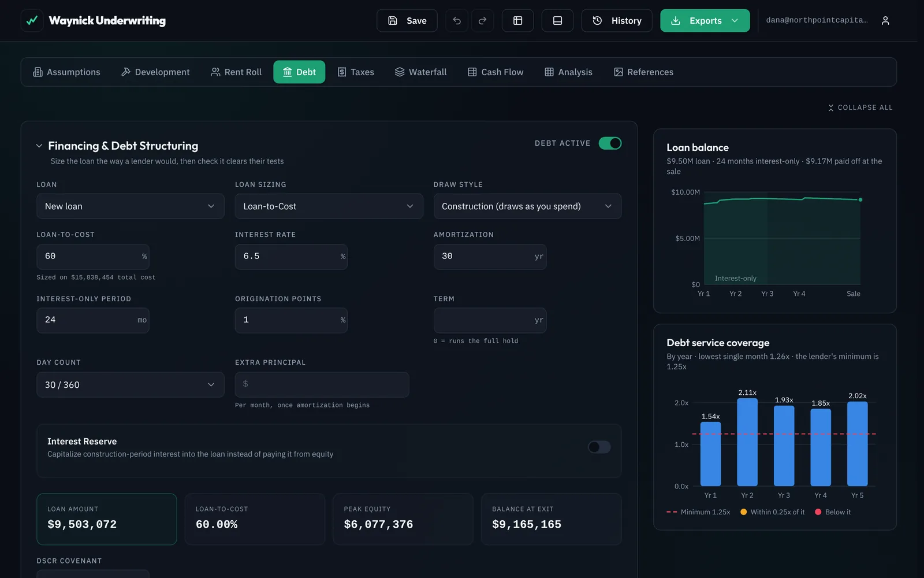Viewport: 924px width, 578px height.
Task: Click the Save button
Action: pos(407,21)
